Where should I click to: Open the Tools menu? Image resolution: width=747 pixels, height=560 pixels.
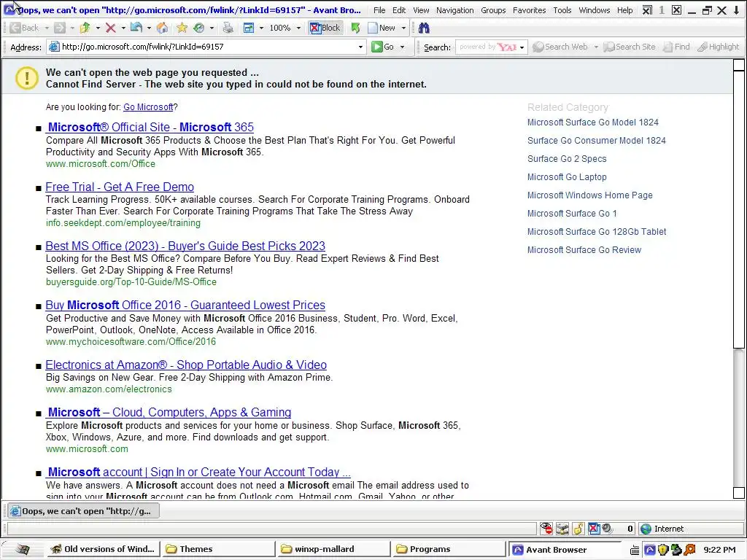(x=562, y=10)
